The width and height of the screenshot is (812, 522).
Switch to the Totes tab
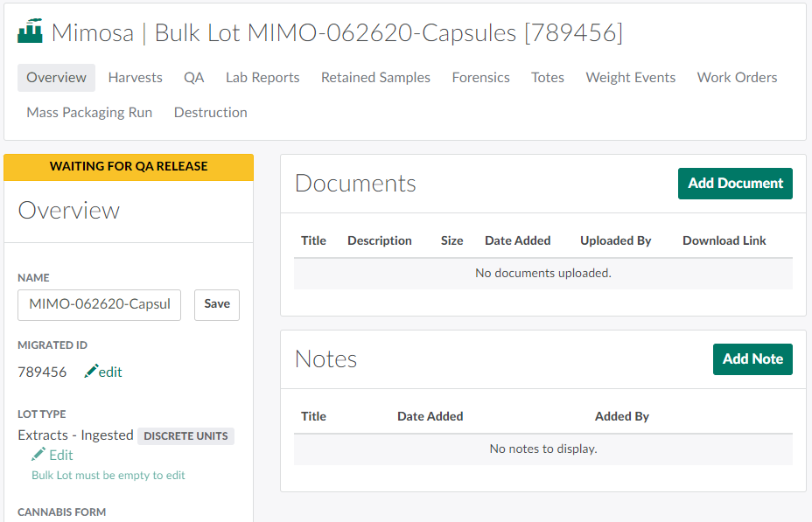547,78
